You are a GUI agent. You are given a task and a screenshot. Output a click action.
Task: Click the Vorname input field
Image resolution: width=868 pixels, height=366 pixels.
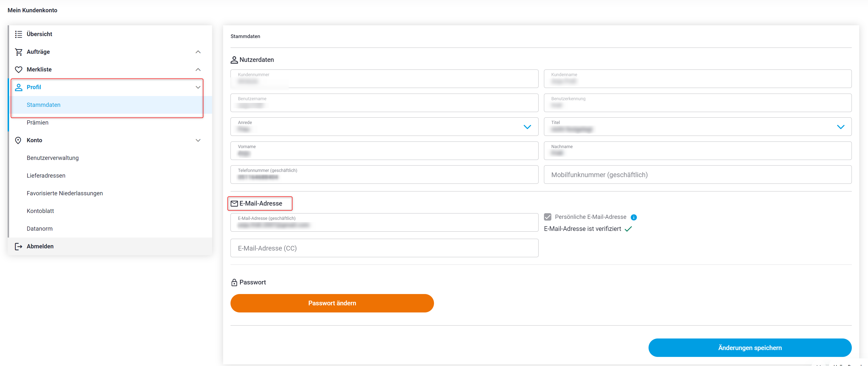pyautogui.click(x=384, y=150)
